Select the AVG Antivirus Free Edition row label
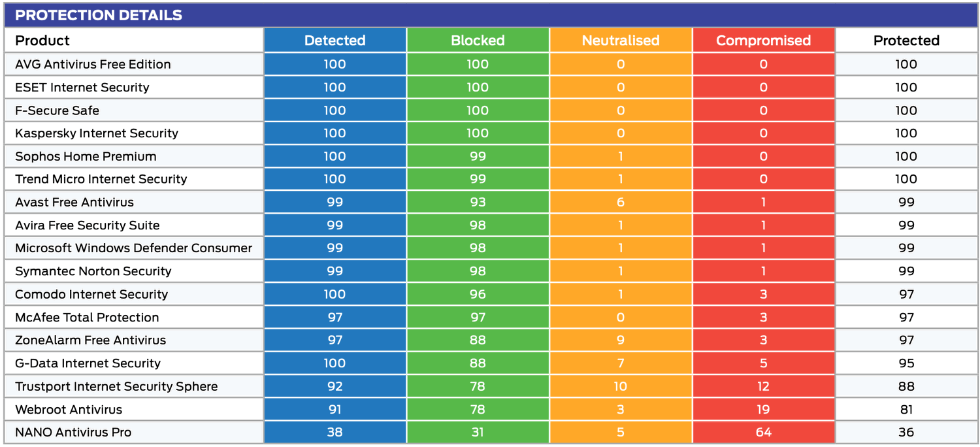980x447 pixels. coord(93,64)
